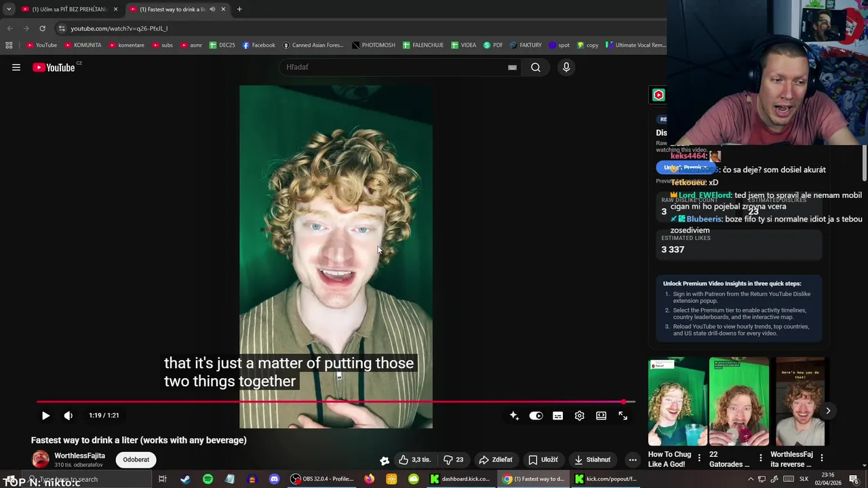The width and height of the screenshot is (868, 488).
Task: Open the Facebook bookmark
Action: 258,45
